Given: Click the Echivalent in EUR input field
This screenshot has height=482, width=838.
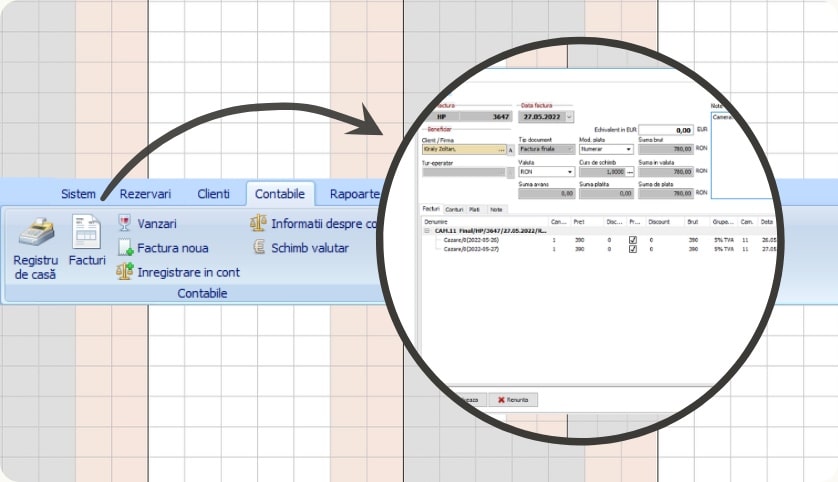Looking at the screenshot, I should click(x=668, y=130).
